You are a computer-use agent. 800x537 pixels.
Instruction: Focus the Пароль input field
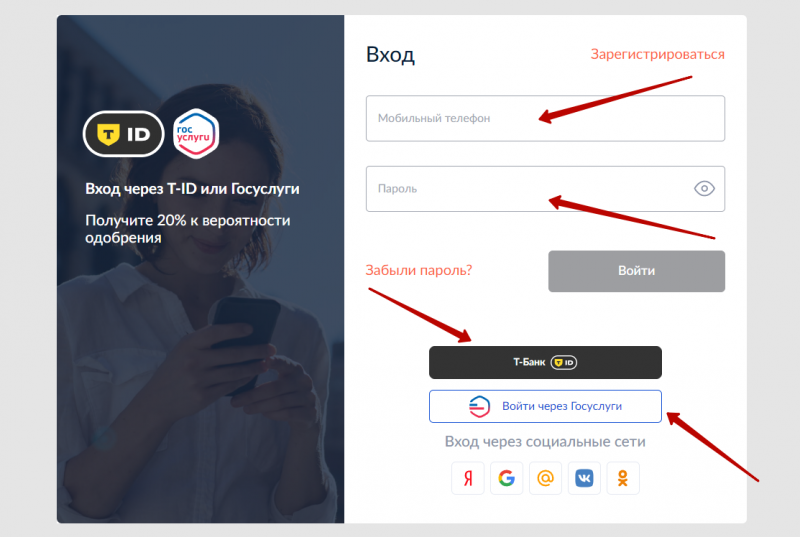pos(545,189)
